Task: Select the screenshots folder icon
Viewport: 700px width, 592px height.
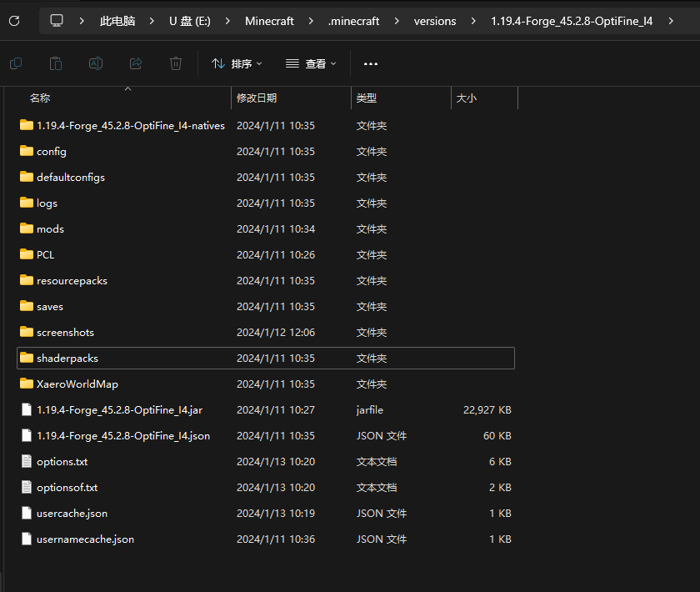Action: click(27, 333)
